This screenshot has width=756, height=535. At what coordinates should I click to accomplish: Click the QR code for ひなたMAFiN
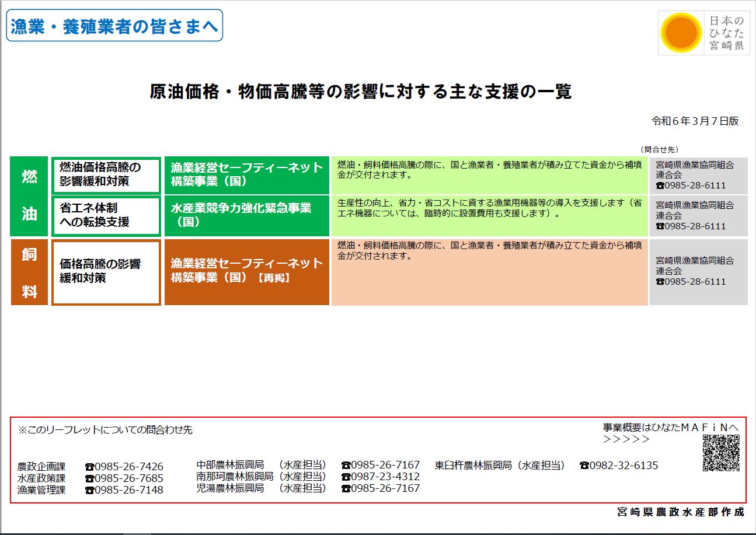721,453
